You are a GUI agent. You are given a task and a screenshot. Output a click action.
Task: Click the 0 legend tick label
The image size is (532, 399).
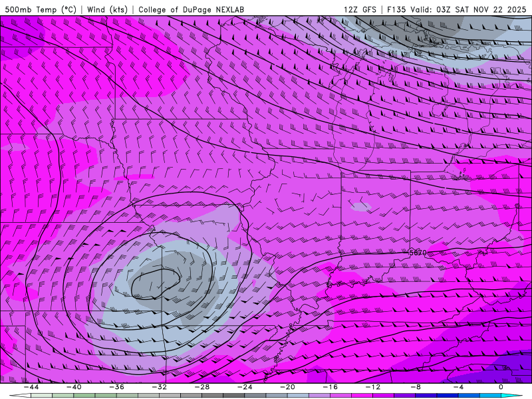[x=501, y=387]
